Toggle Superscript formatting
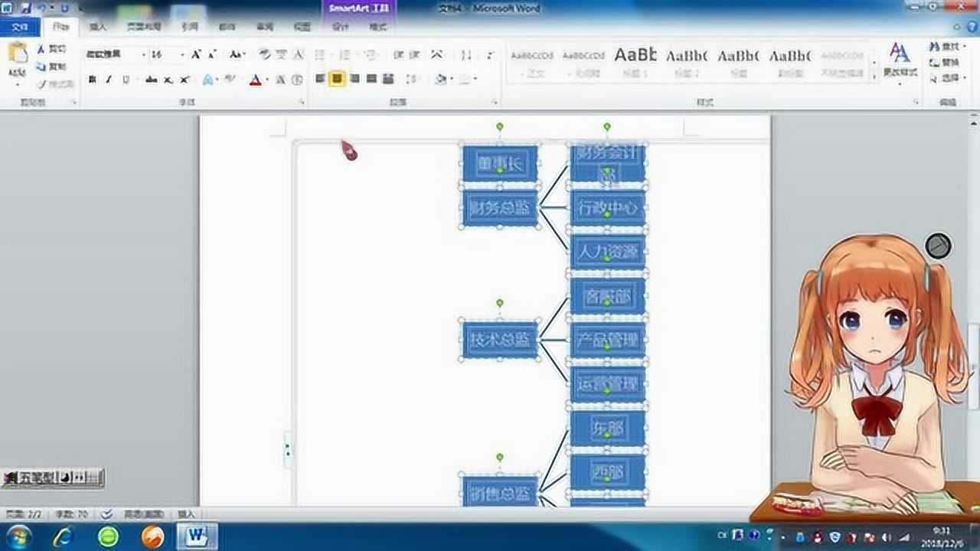The height and width of the screenshot is (551, 980). click(185, 80)
